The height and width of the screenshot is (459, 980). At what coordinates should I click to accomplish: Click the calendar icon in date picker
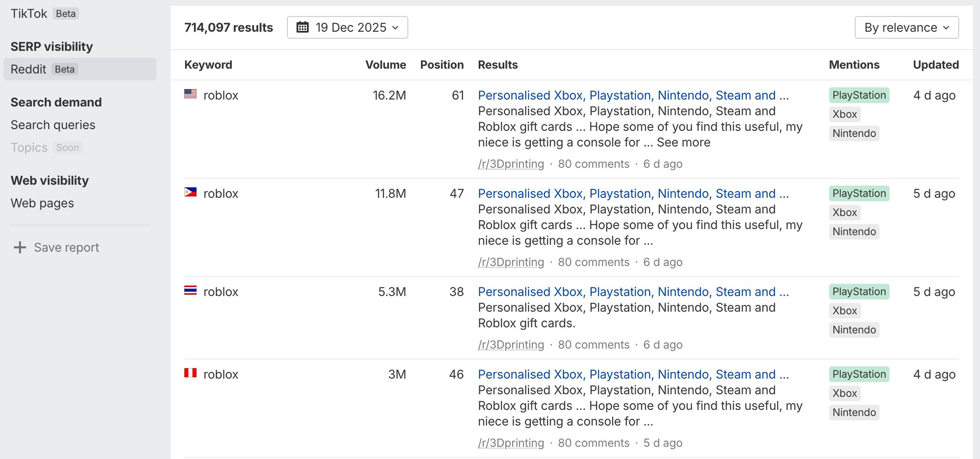303,27
